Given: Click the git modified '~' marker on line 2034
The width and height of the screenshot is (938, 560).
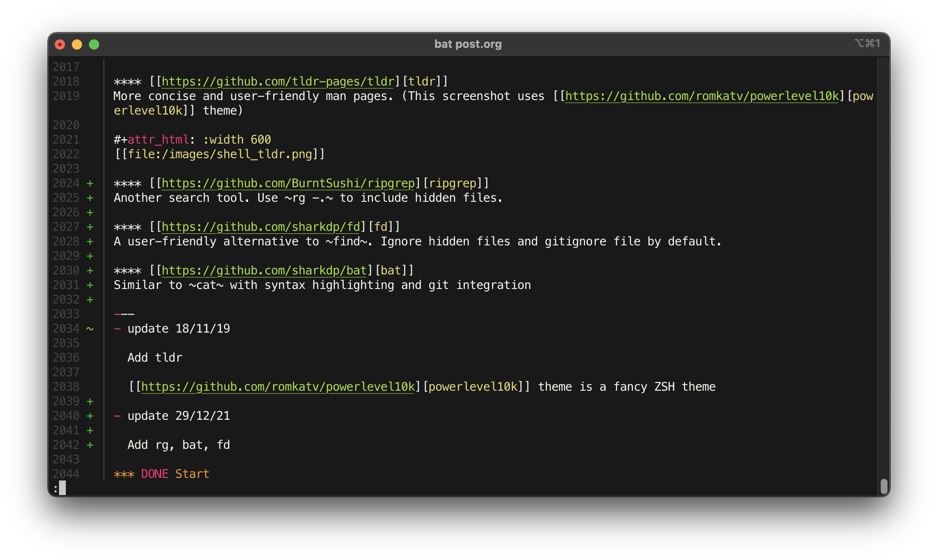Looking at the screenshot, I should pos(90,329).
